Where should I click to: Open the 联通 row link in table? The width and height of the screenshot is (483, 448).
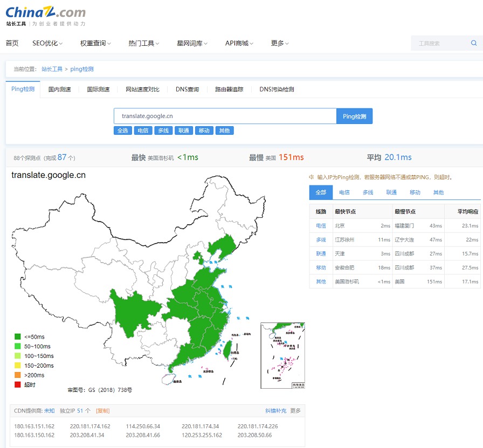click(321, 253)
